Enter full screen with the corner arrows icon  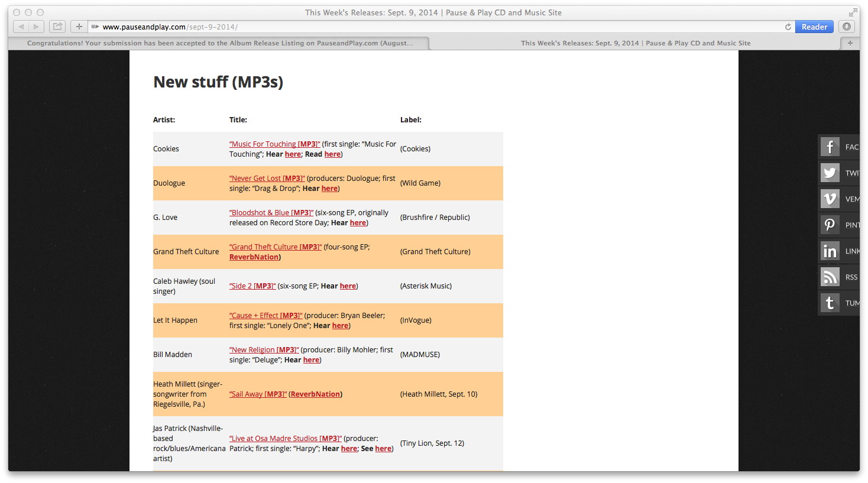click(x=853, y=12)
